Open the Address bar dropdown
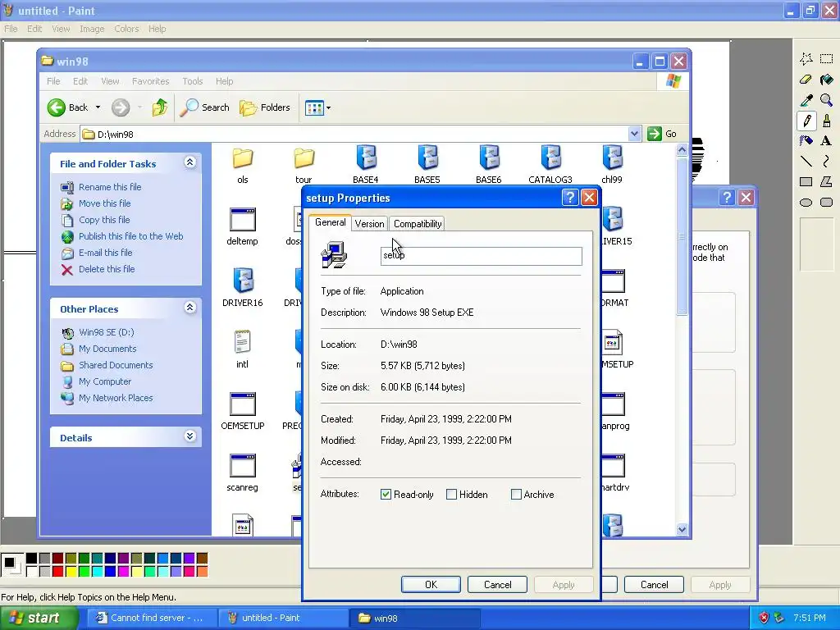 (x=634, y=134)
